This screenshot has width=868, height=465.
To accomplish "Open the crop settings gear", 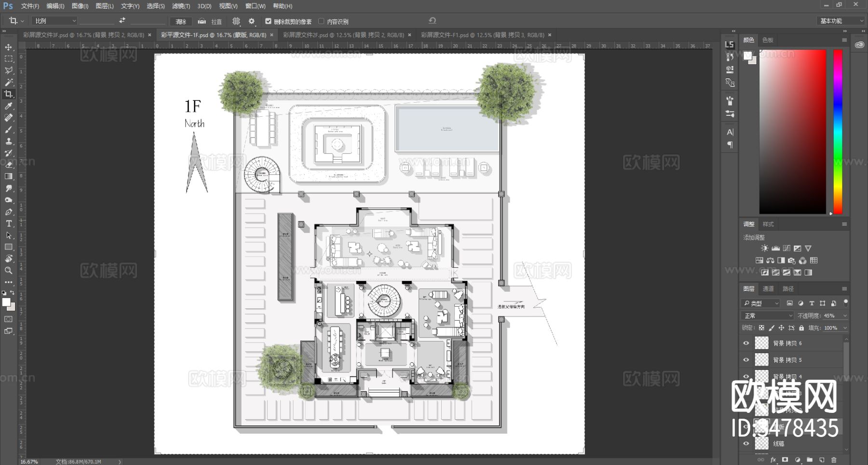I will point(251,21).
